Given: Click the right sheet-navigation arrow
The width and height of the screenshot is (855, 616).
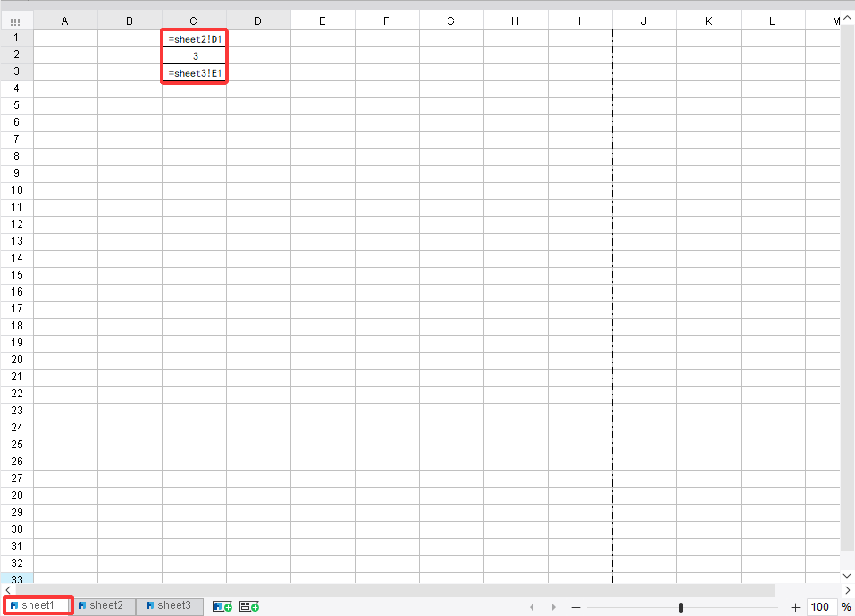Looking at the screenshot, I should 553,607.
